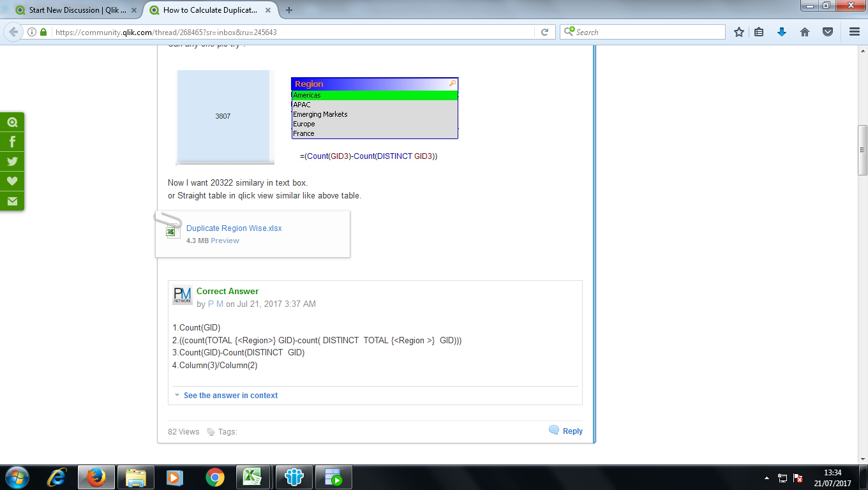Share thread by email icon
868x490 pixels.
pyautogui.click(x=12, y=201)
